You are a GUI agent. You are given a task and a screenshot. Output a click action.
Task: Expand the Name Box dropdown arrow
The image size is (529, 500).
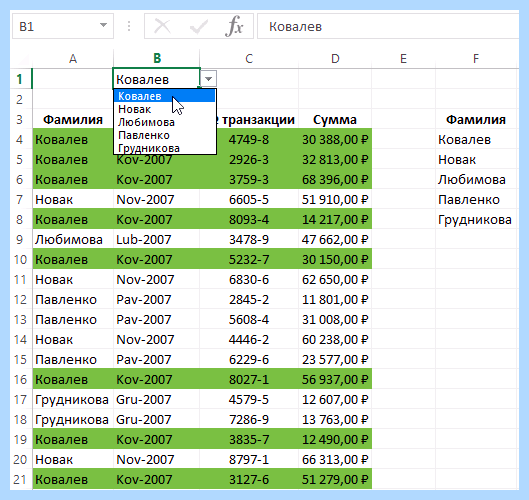(x=104, y=25)
